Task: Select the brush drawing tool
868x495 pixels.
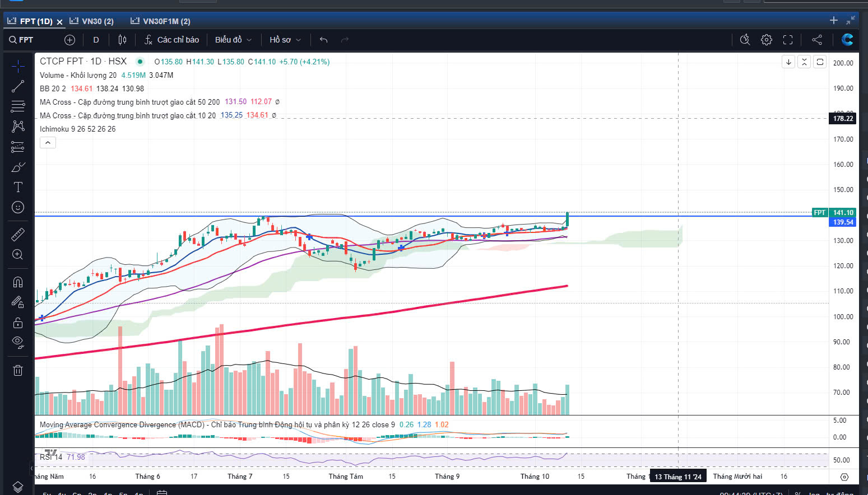Action: click(18, 167)
